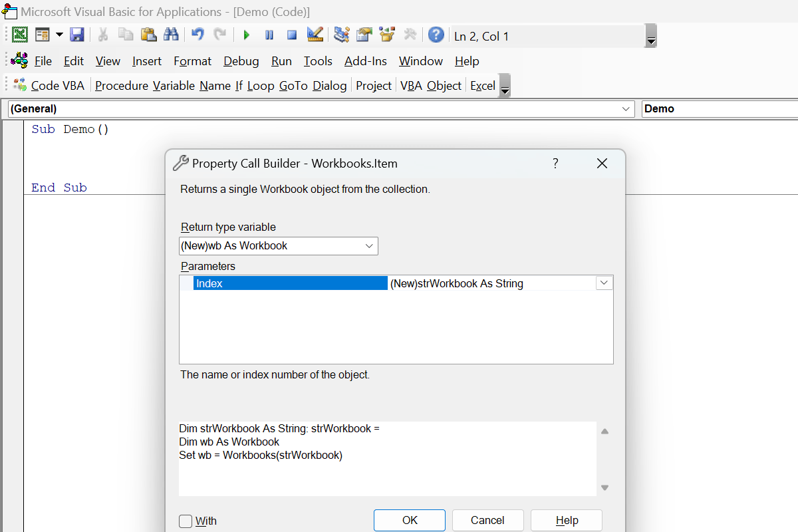Open the Help menu in the menu bar
The height and width of the screenshot is (532, 798).
[x=467, y=61]
